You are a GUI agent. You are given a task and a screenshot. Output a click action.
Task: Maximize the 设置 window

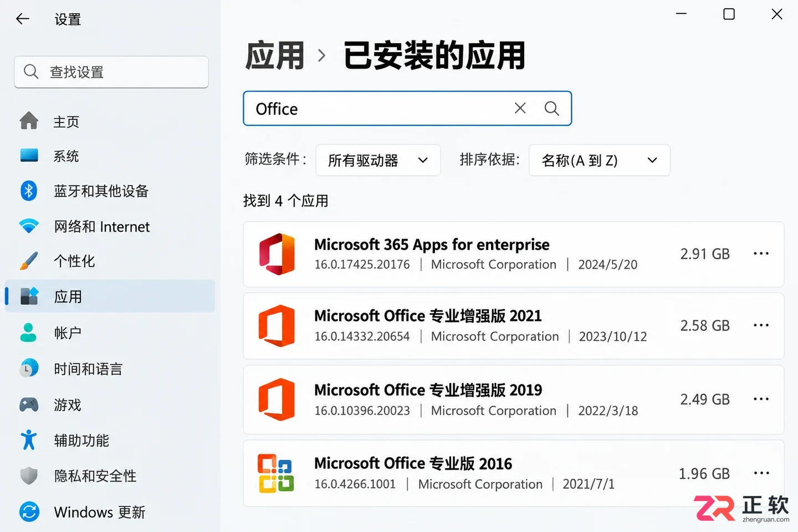click(x=729, y=14)
